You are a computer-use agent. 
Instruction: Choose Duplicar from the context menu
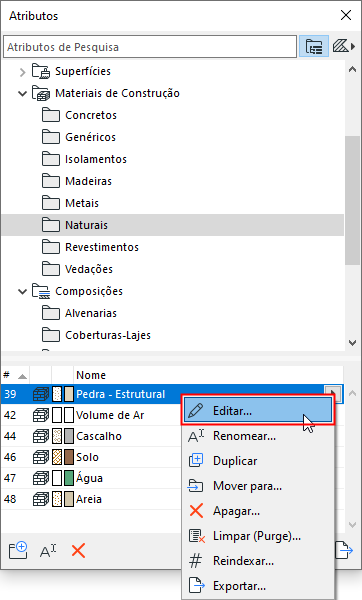point(258,461)
